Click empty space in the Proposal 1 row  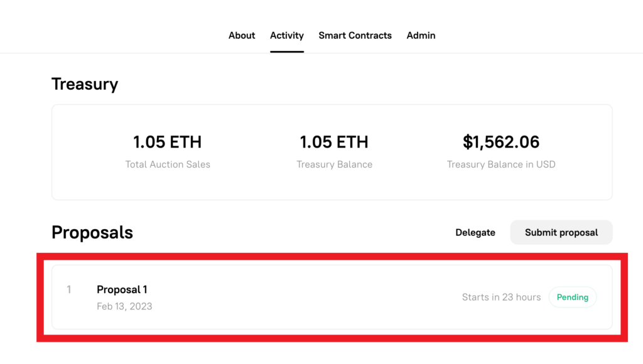(x=301, y=297)
